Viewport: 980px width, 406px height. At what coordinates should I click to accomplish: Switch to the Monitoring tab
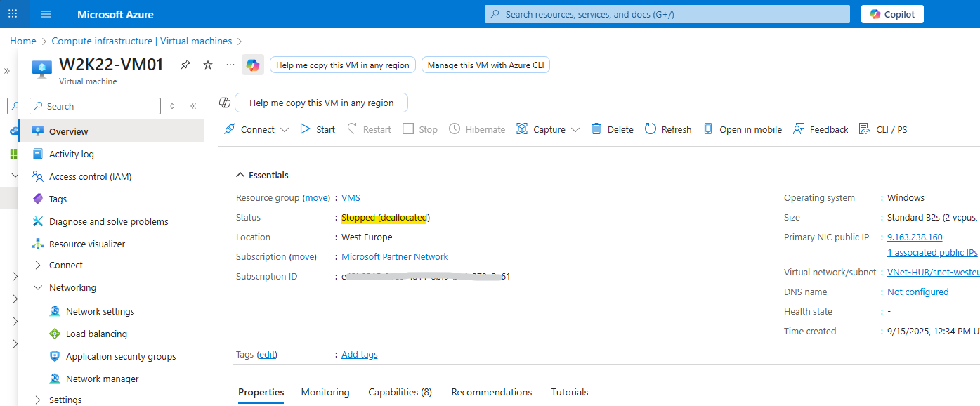coord(325,392)
